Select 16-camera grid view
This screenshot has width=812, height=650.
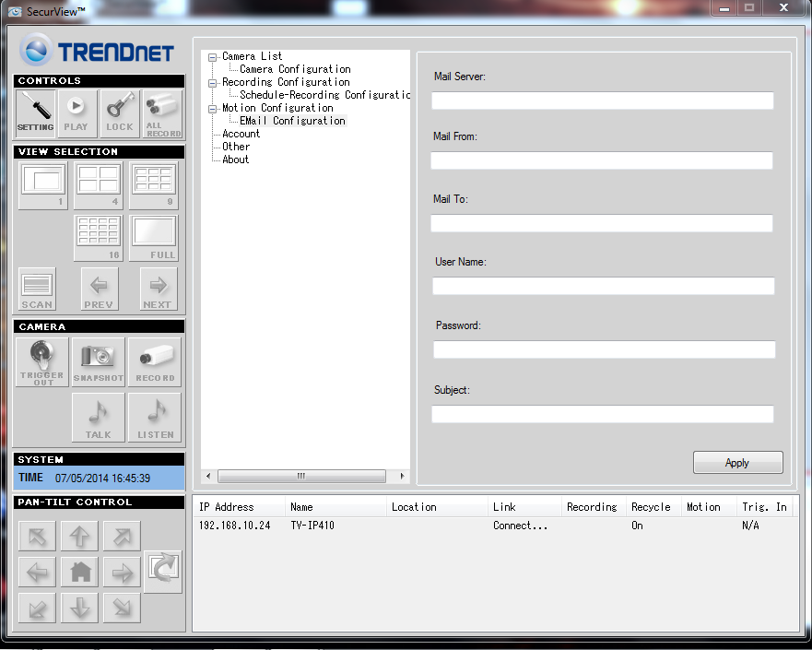(99, 238)
